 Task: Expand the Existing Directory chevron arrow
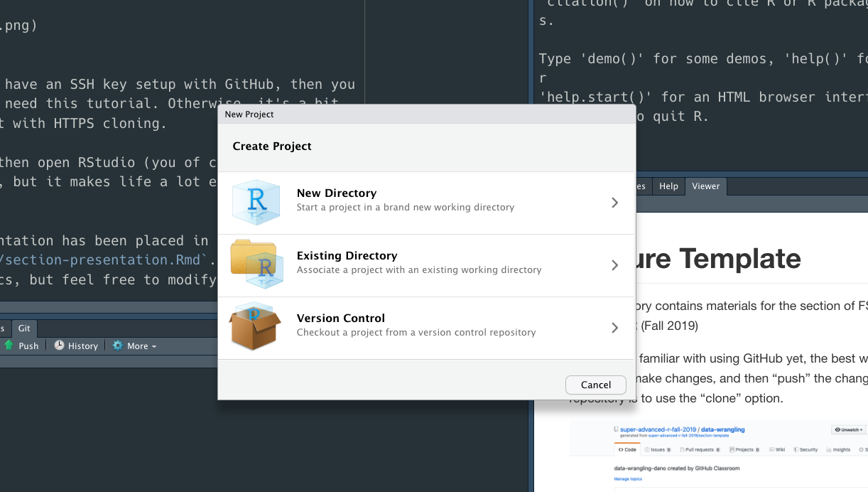pos(615,265)
